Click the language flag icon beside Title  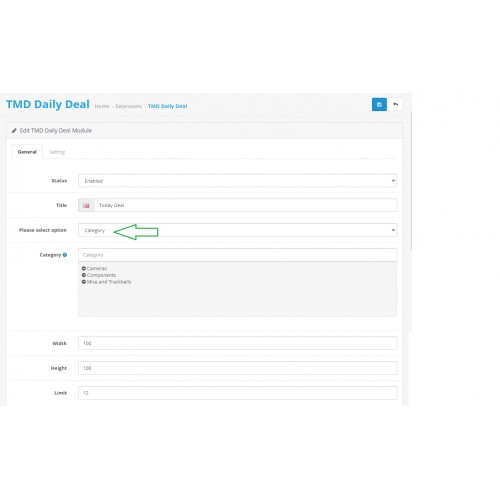[86, 205]
